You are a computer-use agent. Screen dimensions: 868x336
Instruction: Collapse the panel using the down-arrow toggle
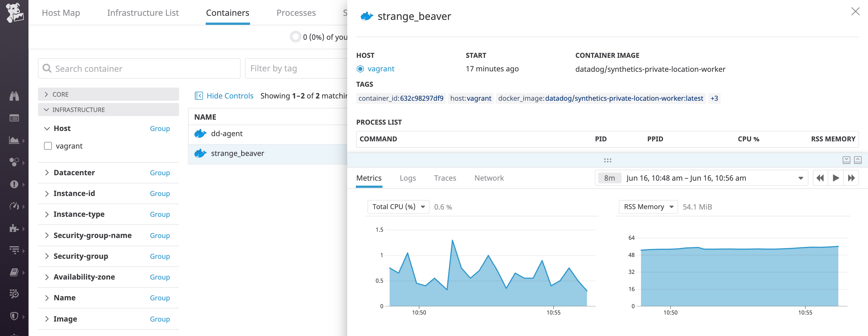tap(847, 160)
